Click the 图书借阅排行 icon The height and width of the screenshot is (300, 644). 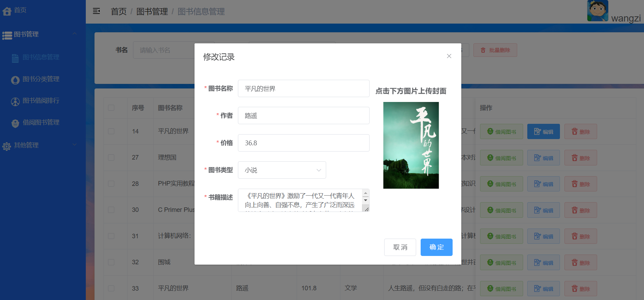pos(15,102)
